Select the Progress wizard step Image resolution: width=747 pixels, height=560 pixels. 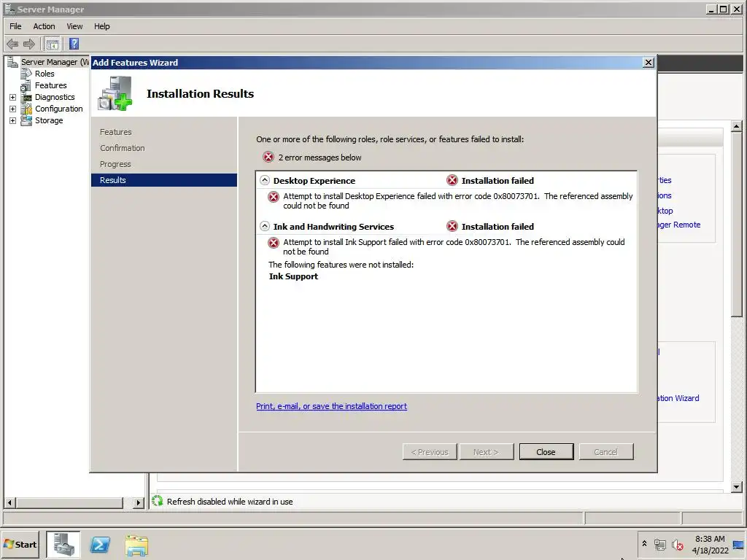tap(115, 164)
